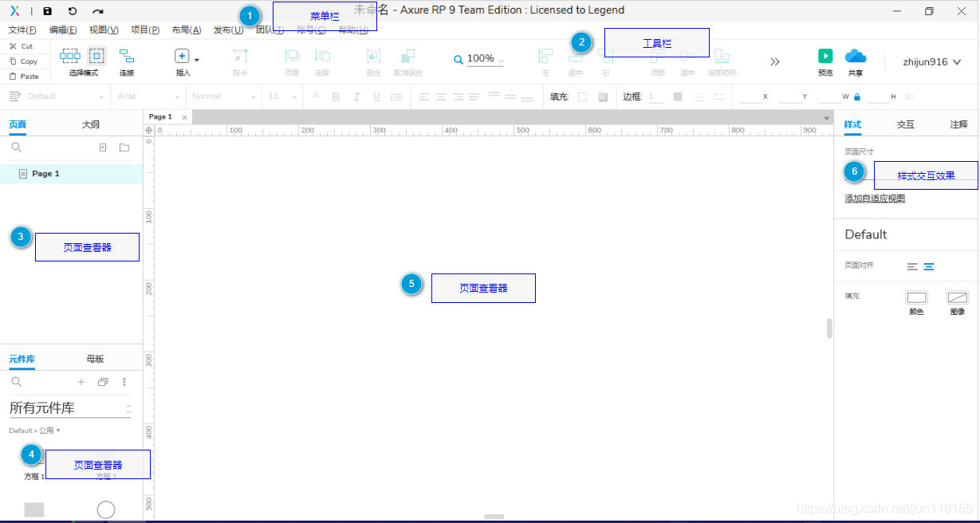Click the 填充 fill color box in toolbar
This screenshot has width=980, height=523.
point(582,96)
